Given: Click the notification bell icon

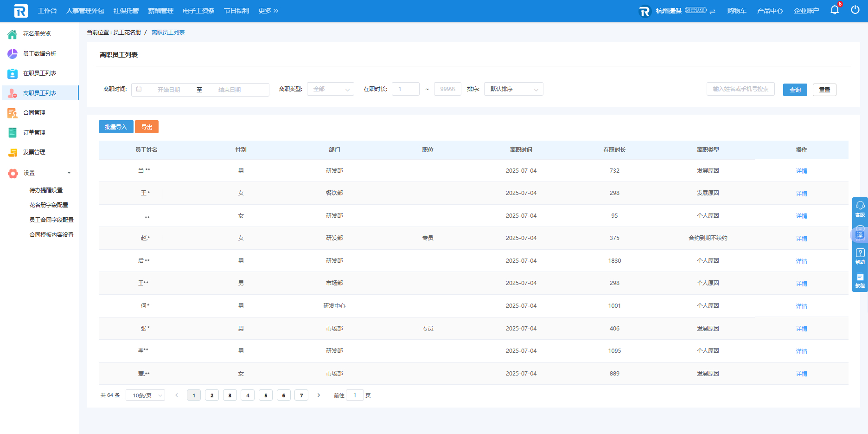Looking at the screenshot, I should coord(834,10).
